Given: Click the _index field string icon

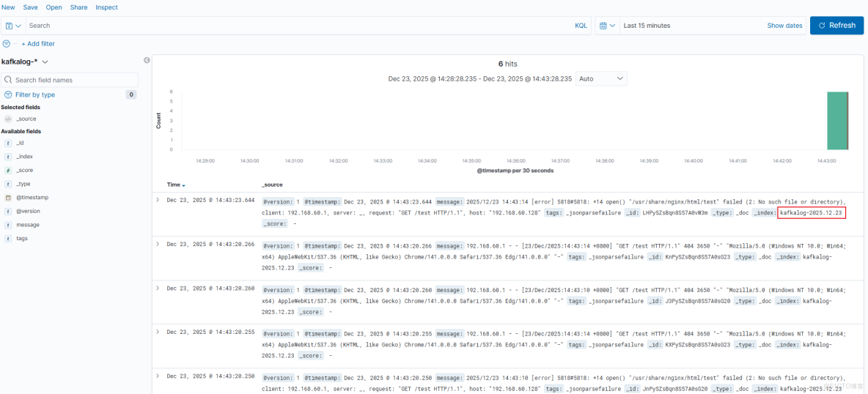Looking at the screenshot, I should pos(8,157).
